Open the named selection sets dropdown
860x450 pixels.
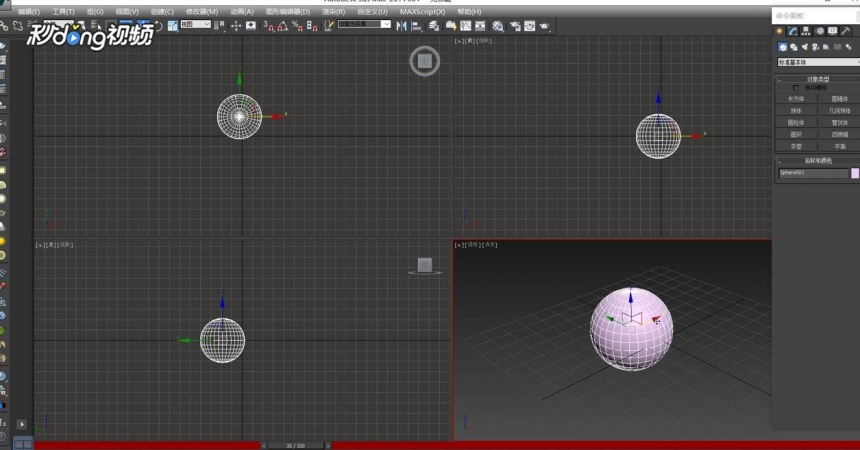(x=364, y=24)
